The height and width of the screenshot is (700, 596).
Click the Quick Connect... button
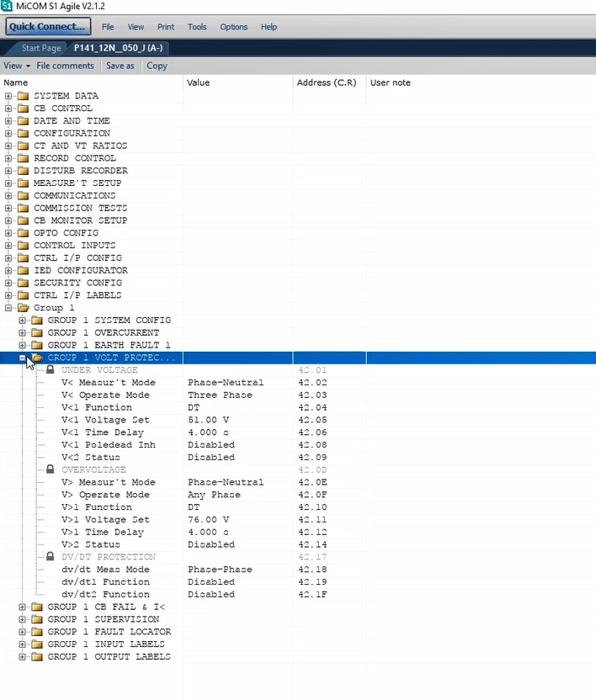(x=48, y=26)
